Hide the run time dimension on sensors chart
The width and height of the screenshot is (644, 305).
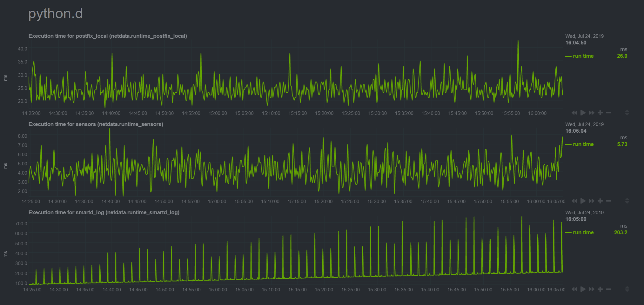tap(582, 144)
